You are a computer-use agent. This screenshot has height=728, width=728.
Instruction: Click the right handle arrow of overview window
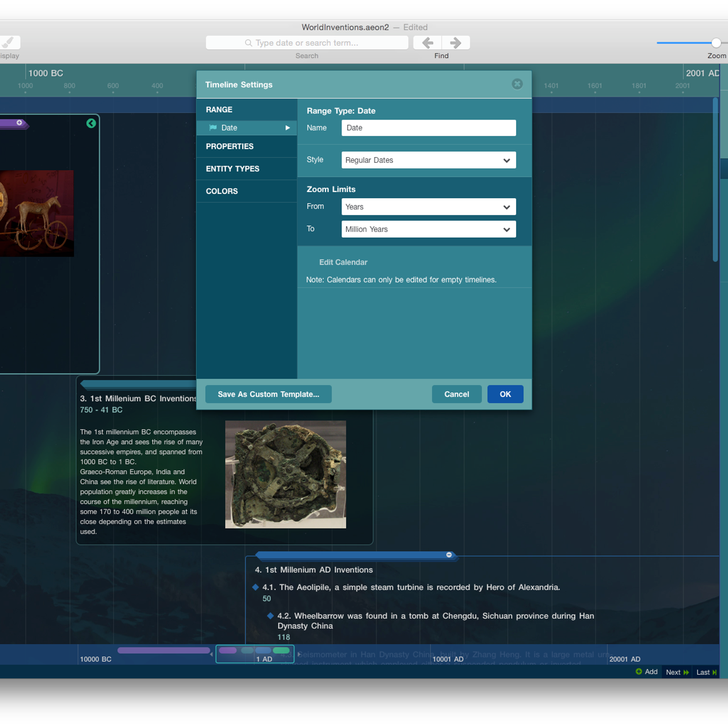pyautogui.click(x=298, y=654)
